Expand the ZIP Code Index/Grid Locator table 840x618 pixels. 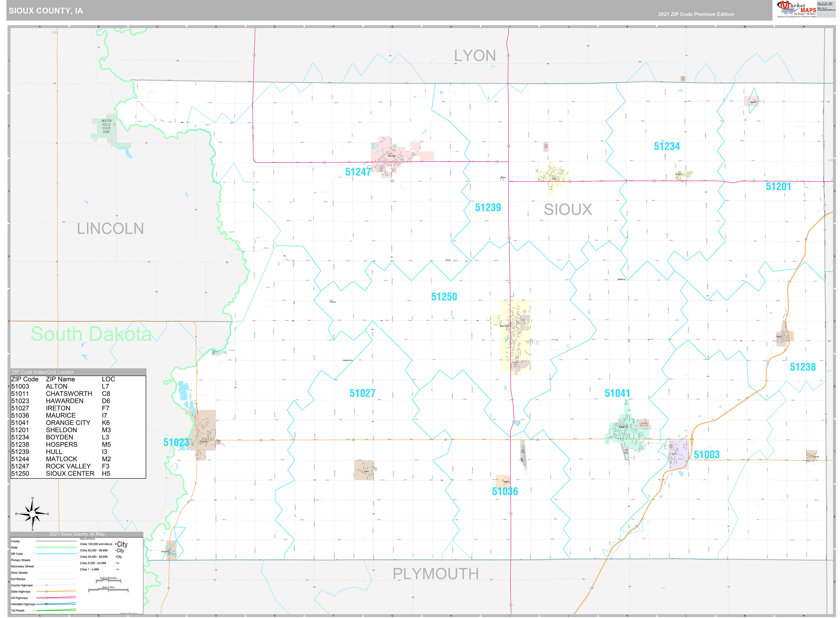pyautogui.click(x=43, y=372)
